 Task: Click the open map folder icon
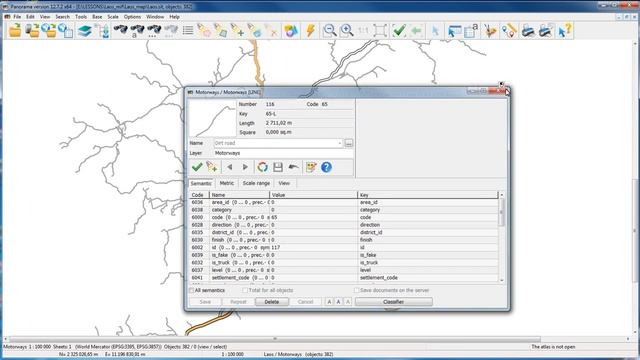(15, 31)
